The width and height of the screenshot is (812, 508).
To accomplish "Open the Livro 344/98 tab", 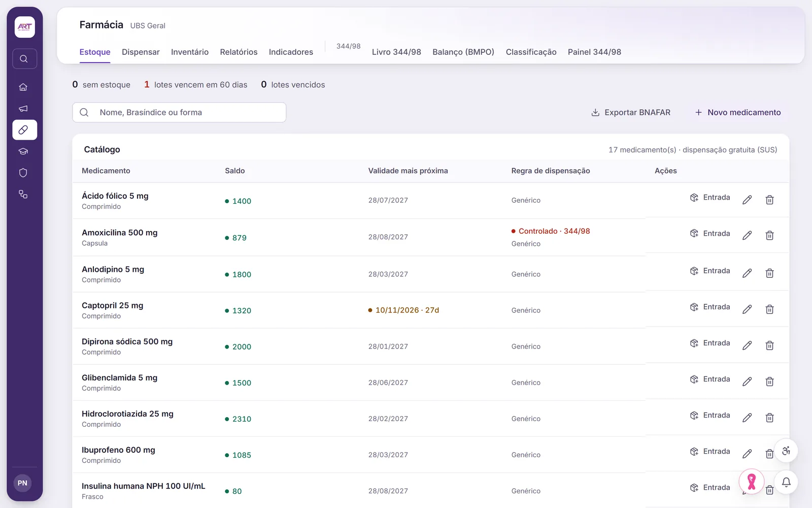I will pyautogui.click(x=396, y=52).
